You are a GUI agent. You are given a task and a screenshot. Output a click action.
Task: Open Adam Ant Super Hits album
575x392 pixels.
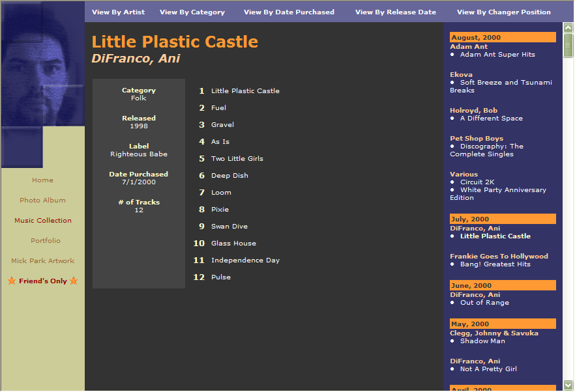(497, 55)
